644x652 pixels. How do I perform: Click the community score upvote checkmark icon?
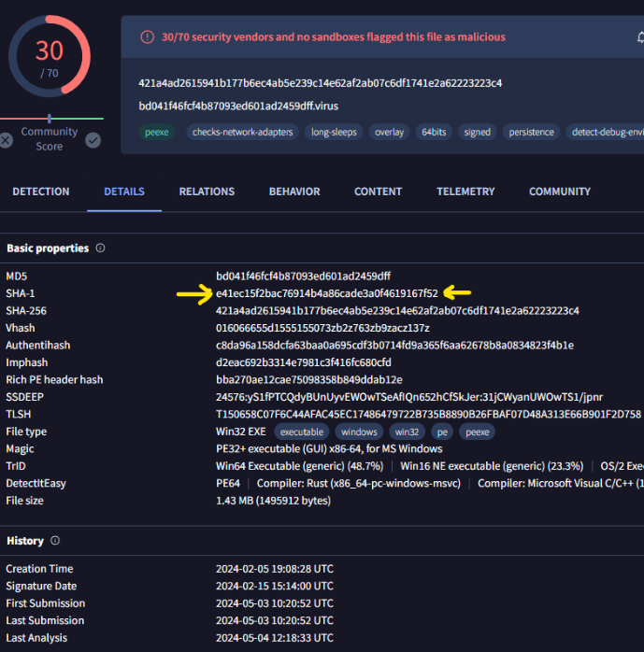pyautogui.click(x=93, y=140)
